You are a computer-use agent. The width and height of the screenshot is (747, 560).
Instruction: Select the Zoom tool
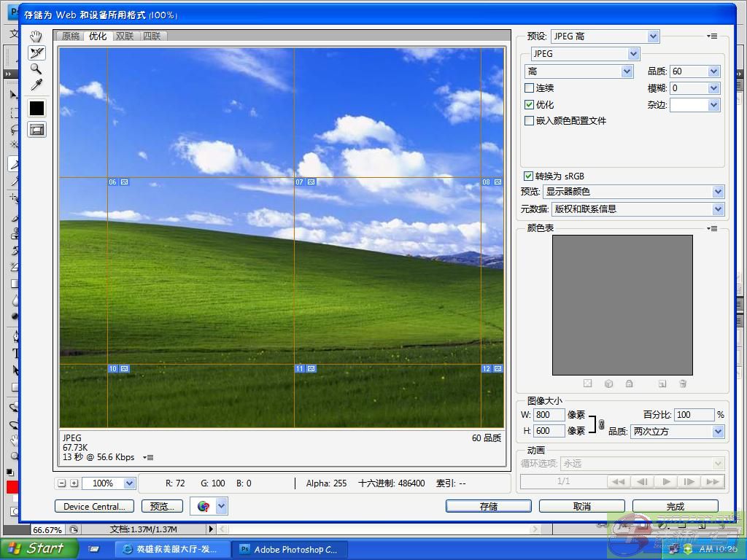36,69
